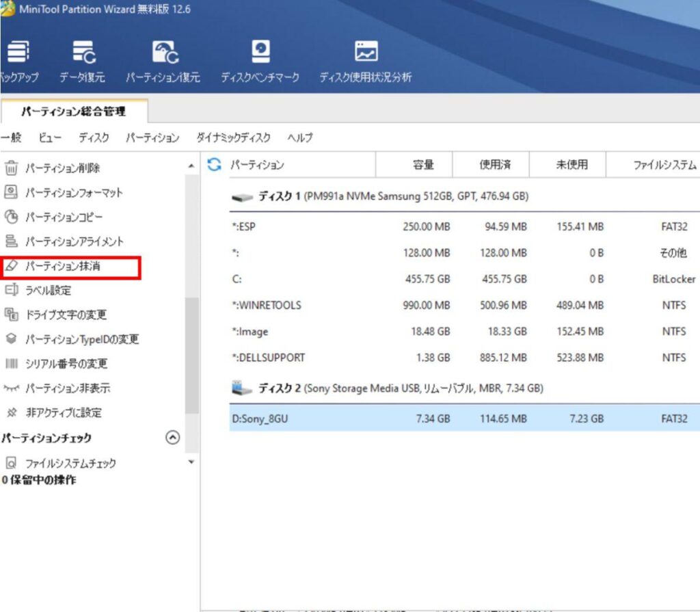Click the 0 保留中の操作 status text

point(39,480)
